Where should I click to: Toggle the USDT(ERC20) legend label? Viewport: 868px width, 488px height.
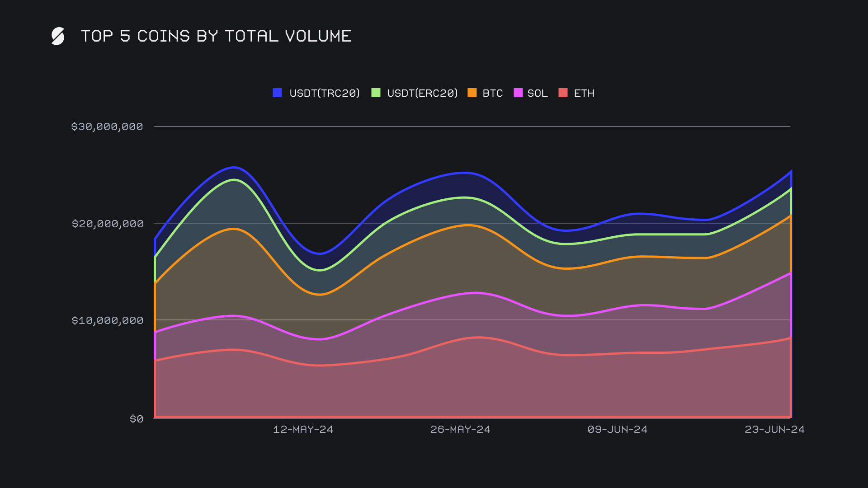[422, 93]
